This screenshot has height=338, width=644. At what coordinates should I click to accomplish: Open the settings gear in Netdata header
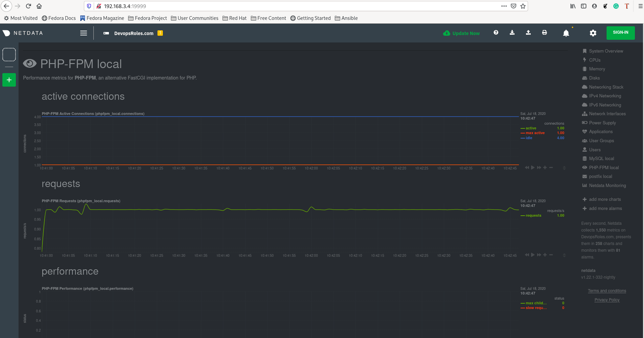point(593,33)
